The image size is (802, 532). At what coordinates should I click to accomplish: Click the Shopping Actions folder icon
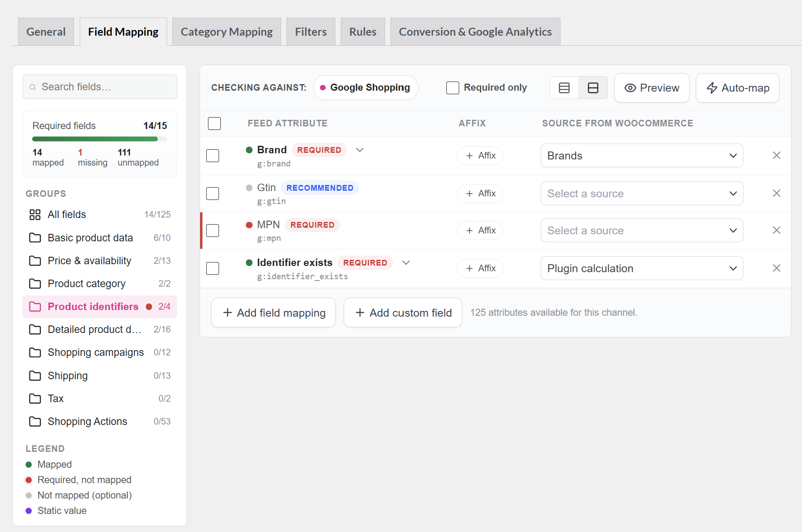[x=35, y=421]
